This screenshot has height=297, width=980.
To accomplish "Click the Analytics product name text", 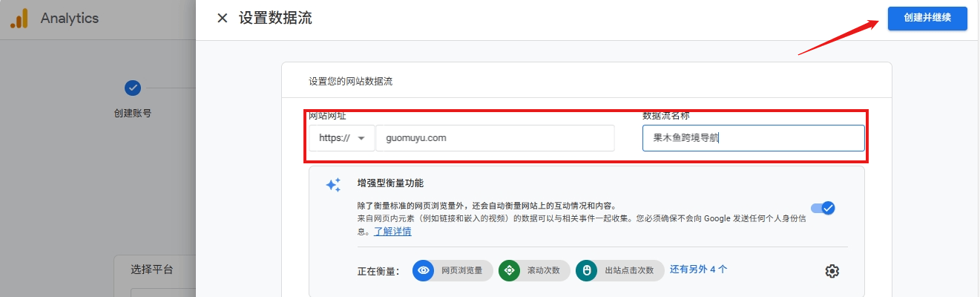I will tap(70, 19).
